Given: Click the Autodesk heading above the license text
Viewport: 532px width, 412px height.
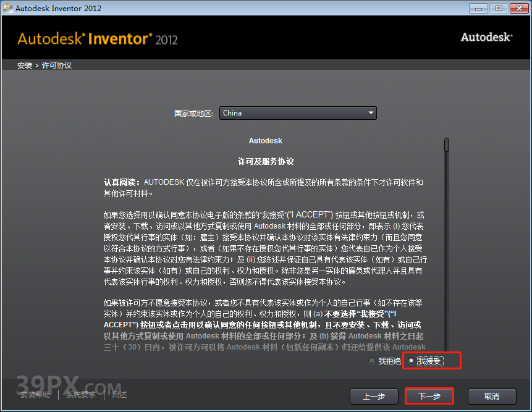Looking at the screenshot, I should [x=265, y=140].
